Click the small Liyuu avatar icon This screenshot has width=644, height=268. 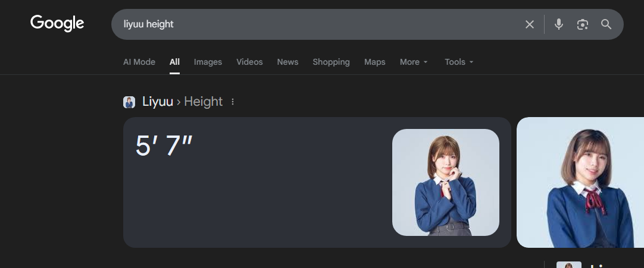pyautogui.click(x=129, y=102)
